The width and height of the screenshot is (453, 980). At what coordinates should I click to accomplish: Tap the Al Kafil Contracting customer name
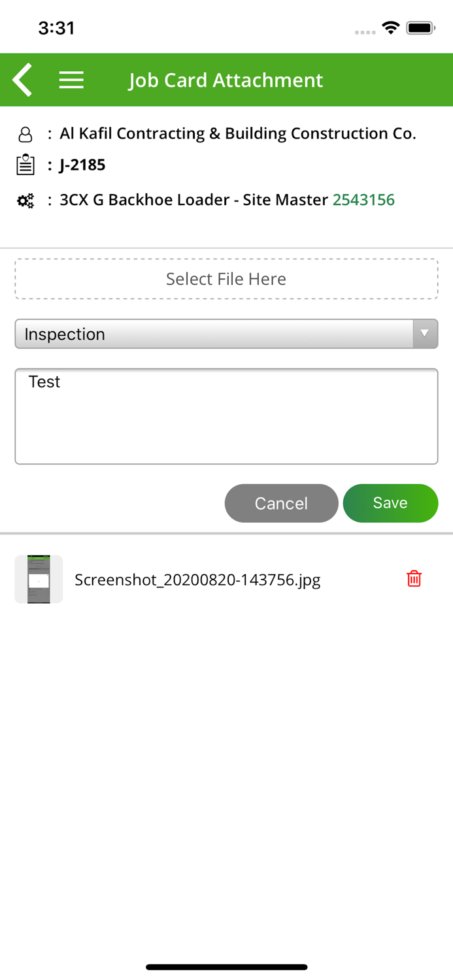(238, 134)
